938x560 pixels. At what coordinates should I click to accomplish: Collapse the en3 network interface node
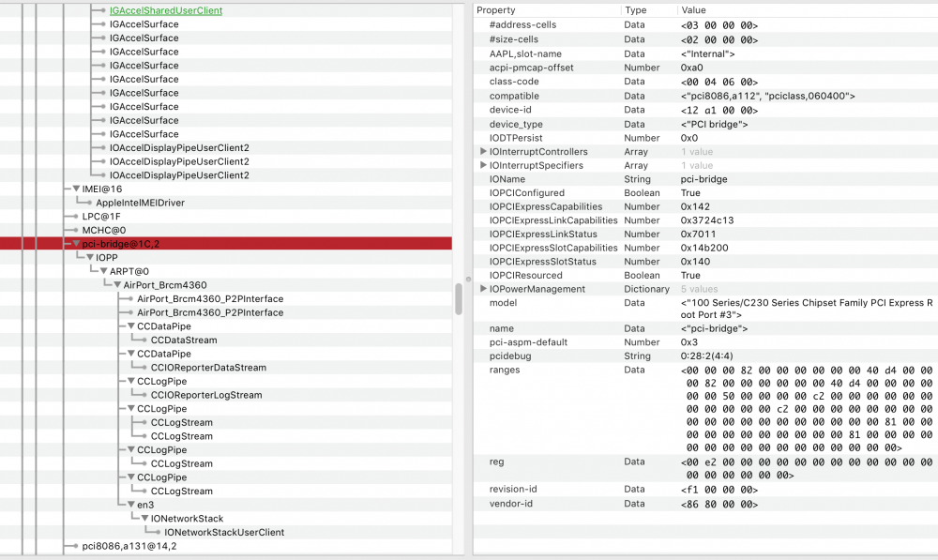132,505
